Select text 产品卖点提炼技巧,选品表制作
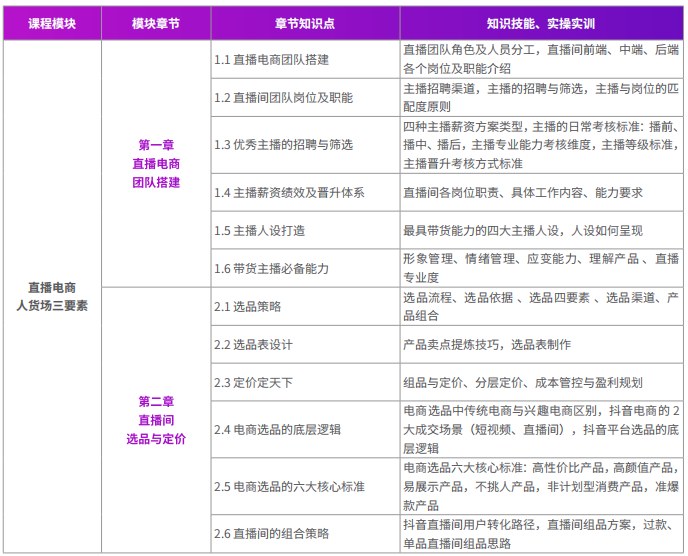This screenshot has width=688, height=556. pyautogui.click(x=487, y=344)
